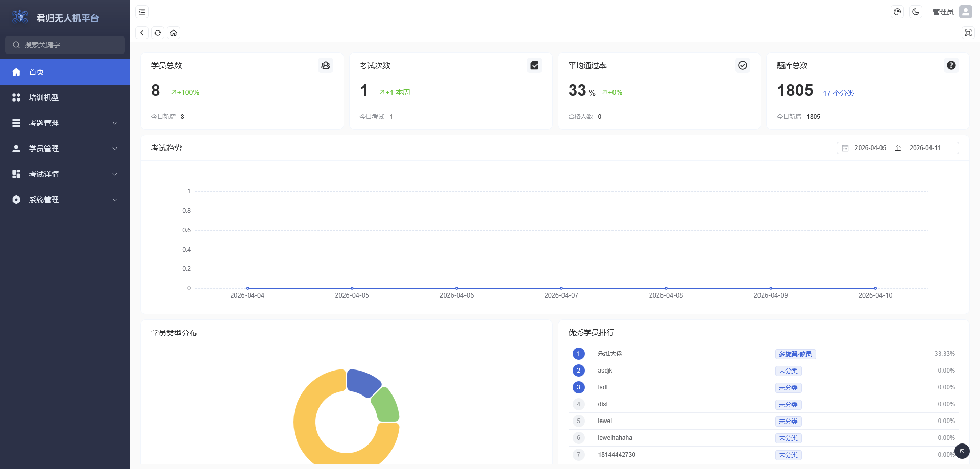
Task: Click the user icon on 学员总数 card
Action: point(326,65)
